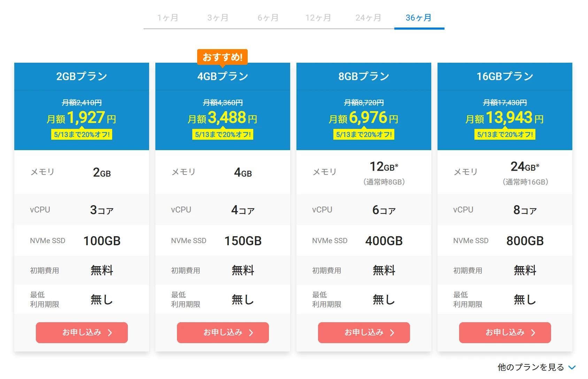Click 無し minimum term in 16GB plan
Image resolution: width=588 pixels, height=379 pixels.
[525, 299]
